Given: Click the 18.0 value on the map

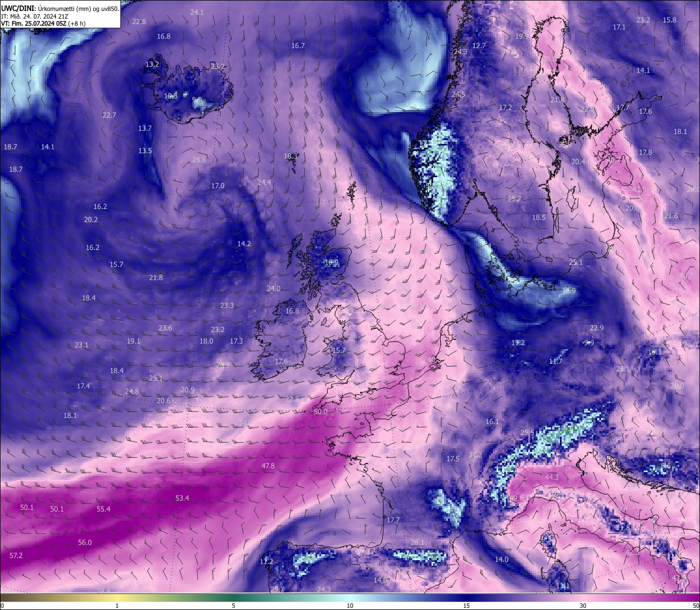Looking at the screenshot, I should 206,341.
